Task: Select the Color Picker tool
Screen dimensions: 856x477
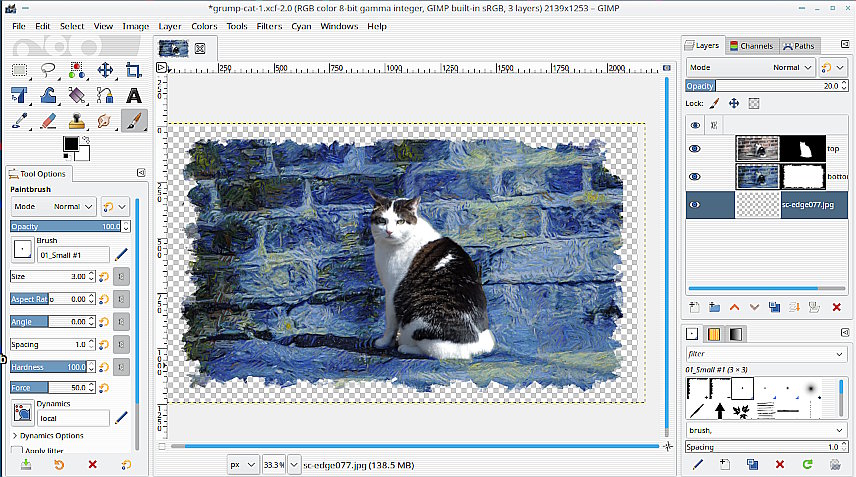Action: pyautogui.click(x=20, y=121)
